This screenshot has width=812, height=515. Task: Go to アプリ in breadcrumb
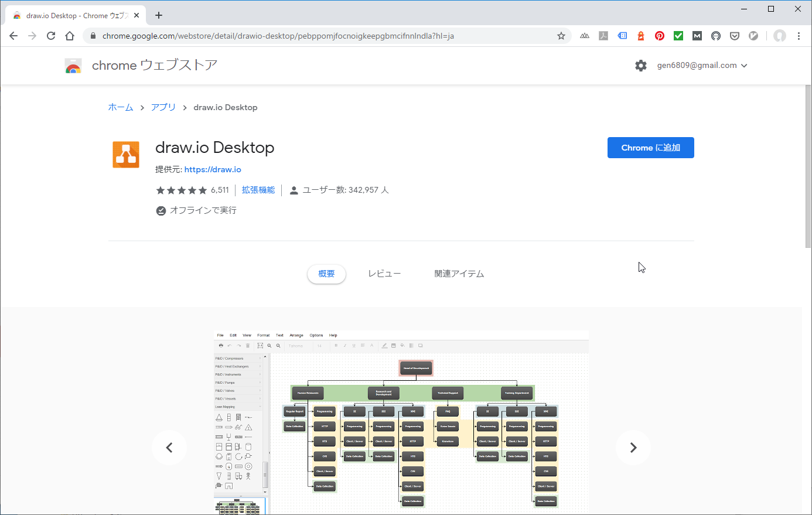(163, 107)
